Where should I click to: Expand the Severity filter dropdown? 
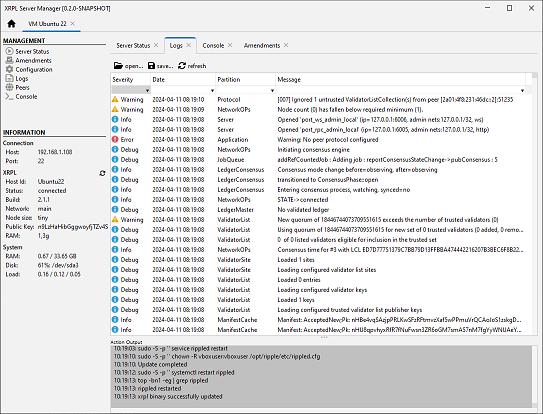click(131, 90)
